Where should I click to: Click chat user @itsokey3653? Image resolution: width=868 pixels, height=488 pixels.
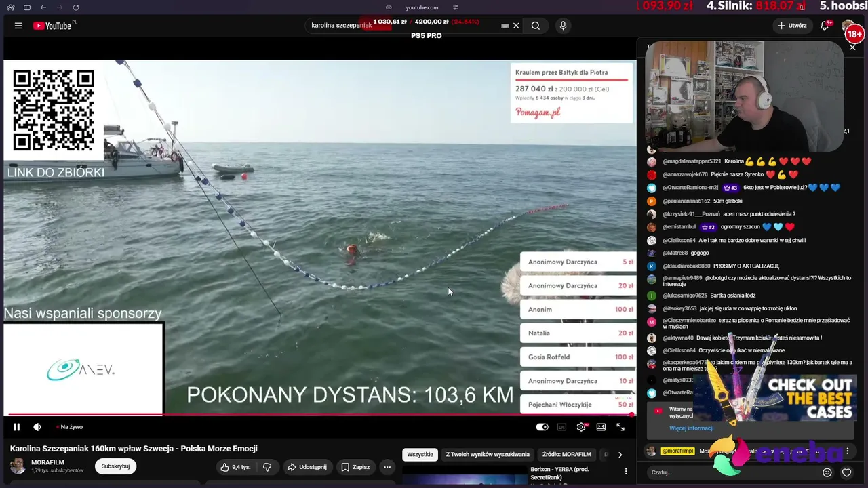(679, 309)
